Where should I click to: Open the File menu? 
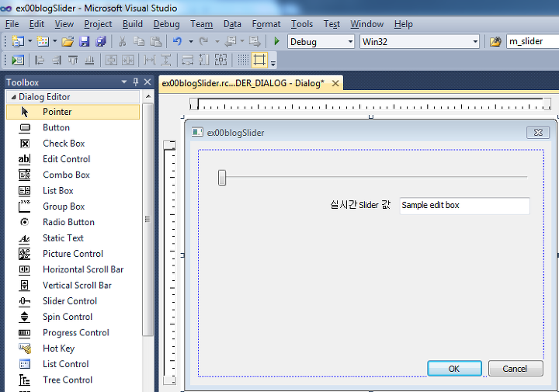[12, 24]
